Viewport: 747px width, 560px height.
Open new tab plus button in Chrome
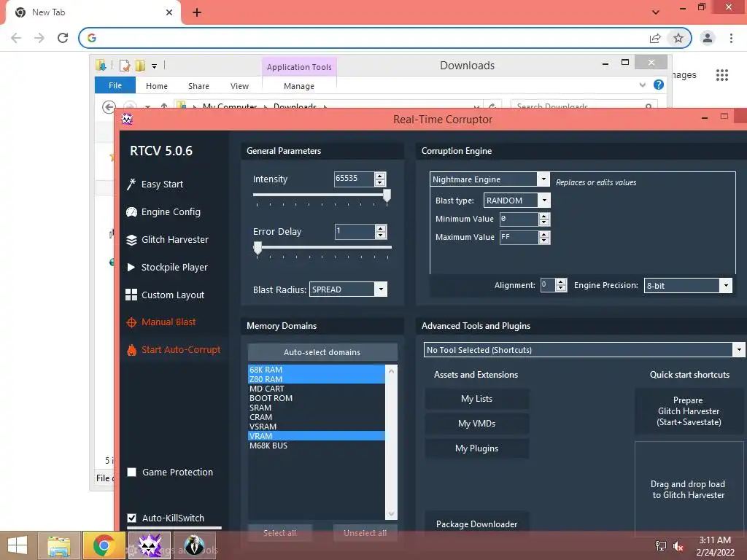[197, 12]
